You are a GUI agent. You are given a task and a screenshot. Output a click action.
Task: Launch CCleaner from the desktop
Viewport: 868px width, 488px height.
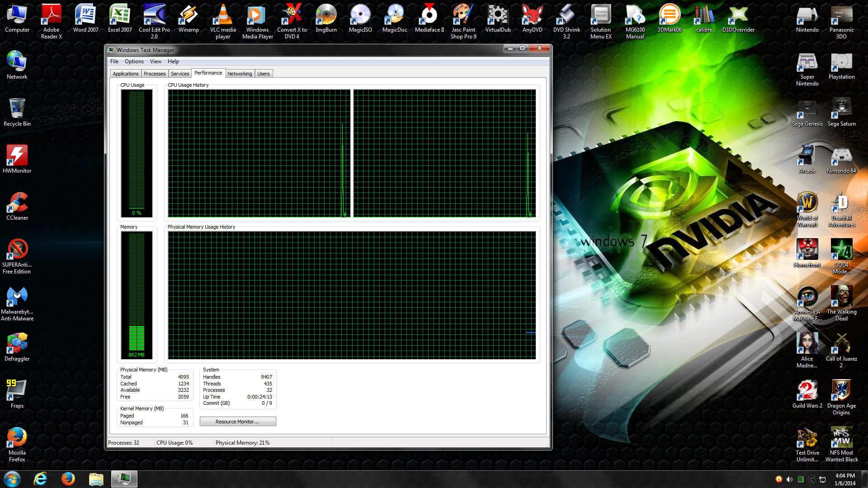pos(17,207)
